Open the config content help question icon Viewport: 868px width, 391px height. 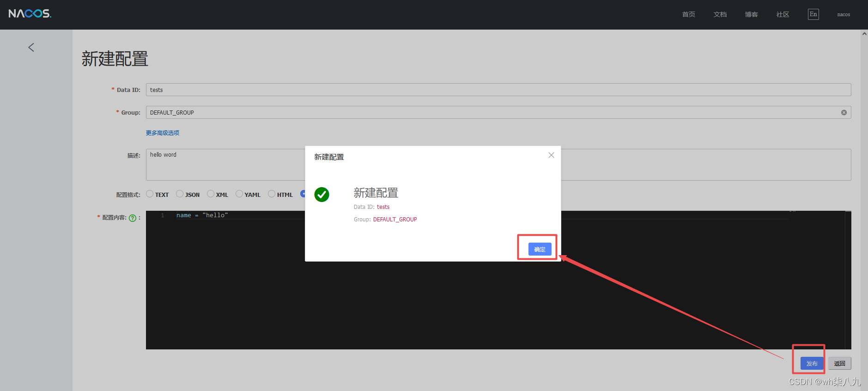[x=133, y=218]
